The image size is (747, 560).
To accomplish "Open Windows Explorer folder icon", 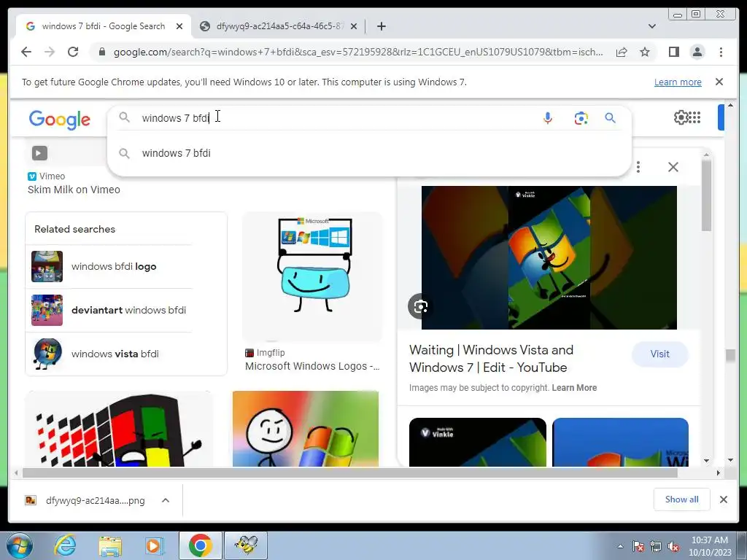I will click(110, 545).
